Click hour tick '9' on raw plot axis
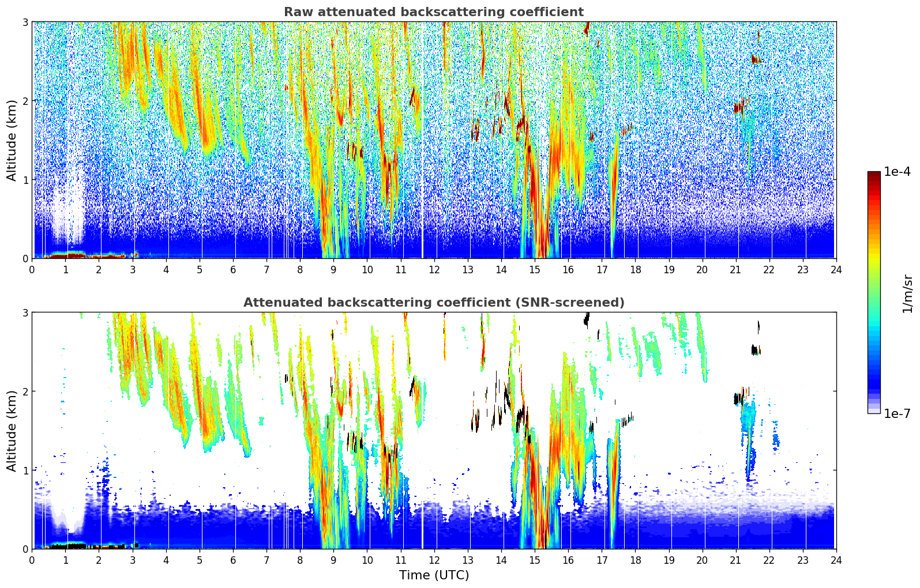The width and height of the screenshot is (920, 588). (x=333, y=269)
